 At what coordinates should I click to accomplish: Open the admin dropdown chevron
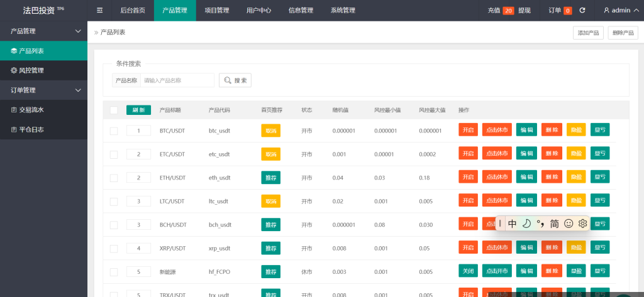coord(636,10)
